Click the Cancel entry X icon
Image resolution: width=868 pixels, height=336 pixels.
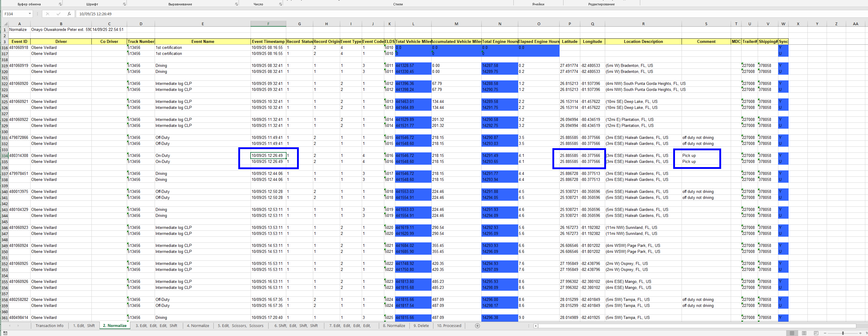pos(48,14)
